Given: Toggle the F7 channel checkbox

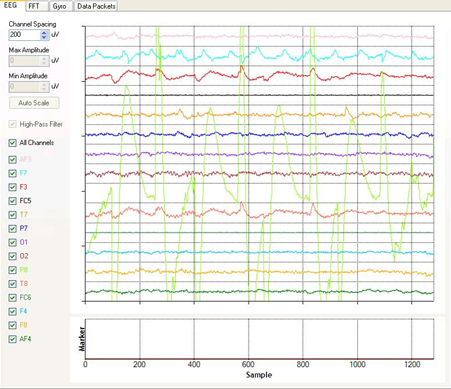Looking at the screenshot, I should coord(12,173).
